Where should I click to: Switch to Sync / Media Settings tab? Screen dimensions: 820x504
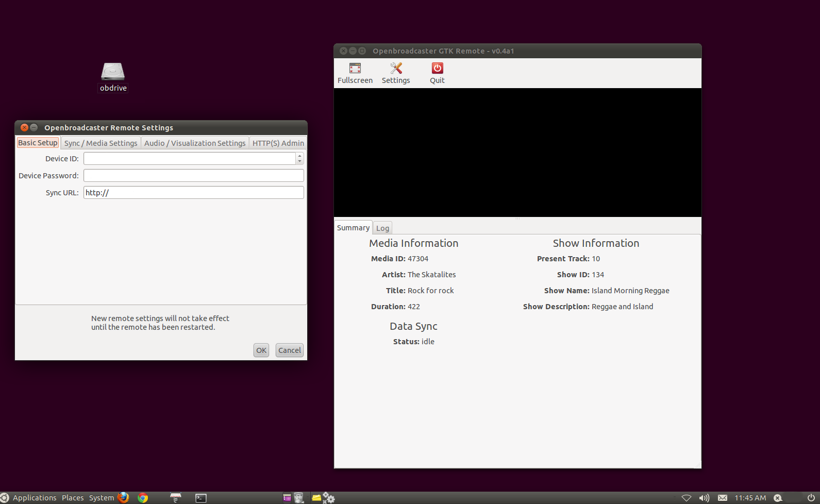[x=101, y=143]
